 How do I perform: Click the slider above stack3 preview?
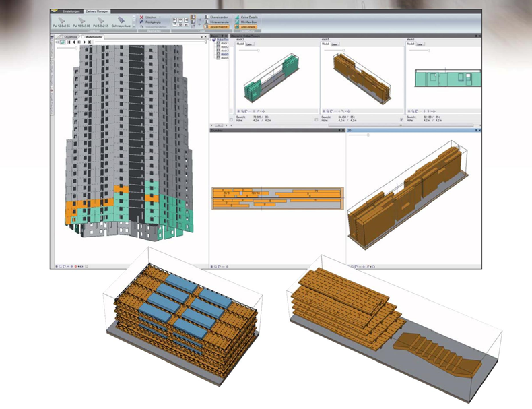coord(249,49)
